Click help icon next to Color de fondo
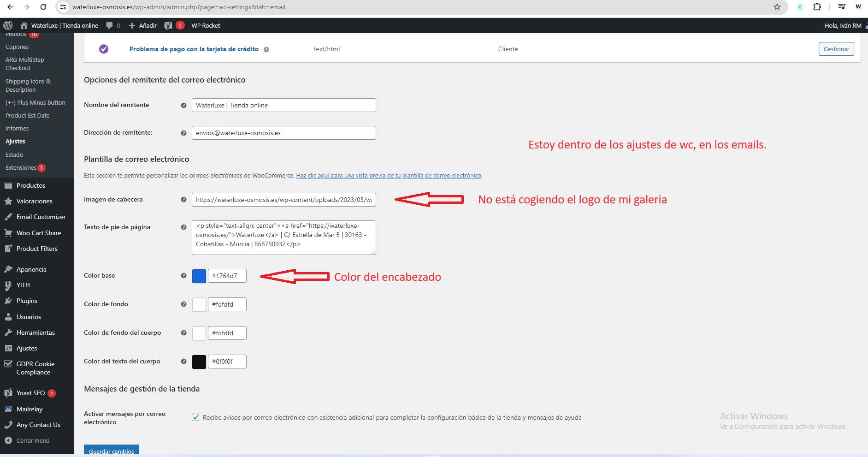 [183, 304]
